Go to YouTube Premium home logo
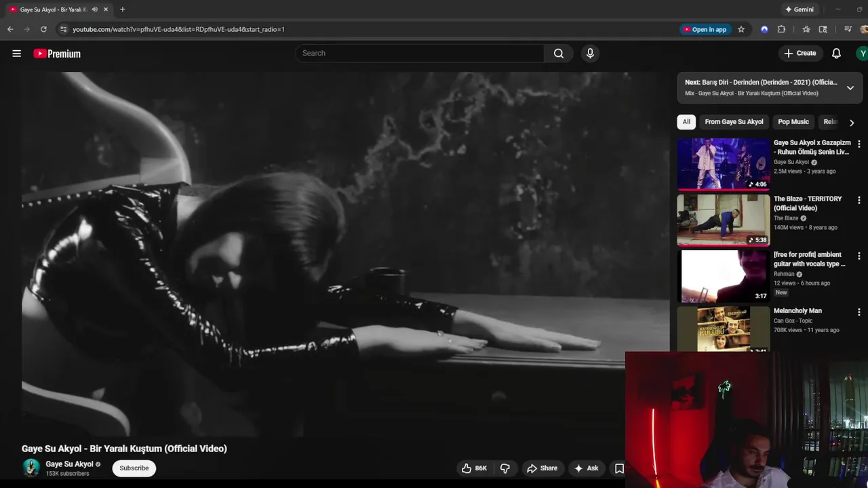 pos(57,54)
